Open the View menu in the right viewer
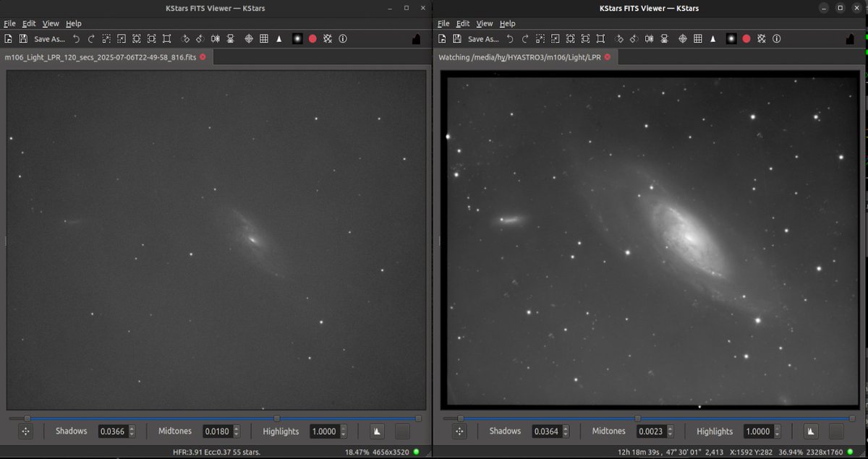Screen dimensions: 868x459 pyautogui.click(x=484, y=23)
